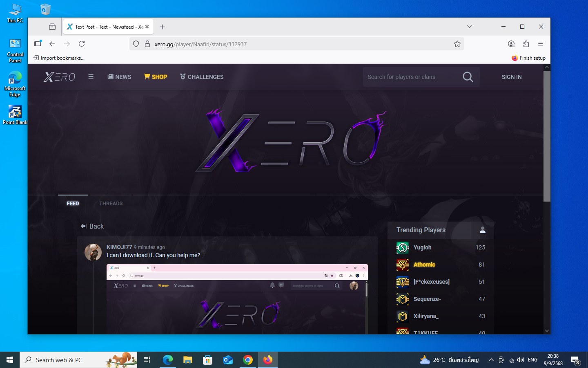Open the SHOP menu item
Screen dimensions: 588x368
[156, 77]
